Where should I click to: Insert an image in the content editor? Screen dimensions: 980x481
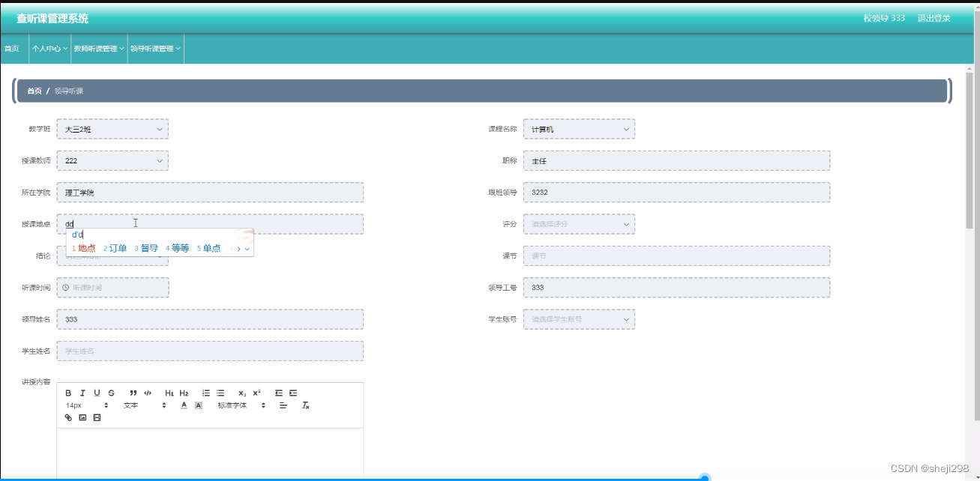[x=82, y=418]
